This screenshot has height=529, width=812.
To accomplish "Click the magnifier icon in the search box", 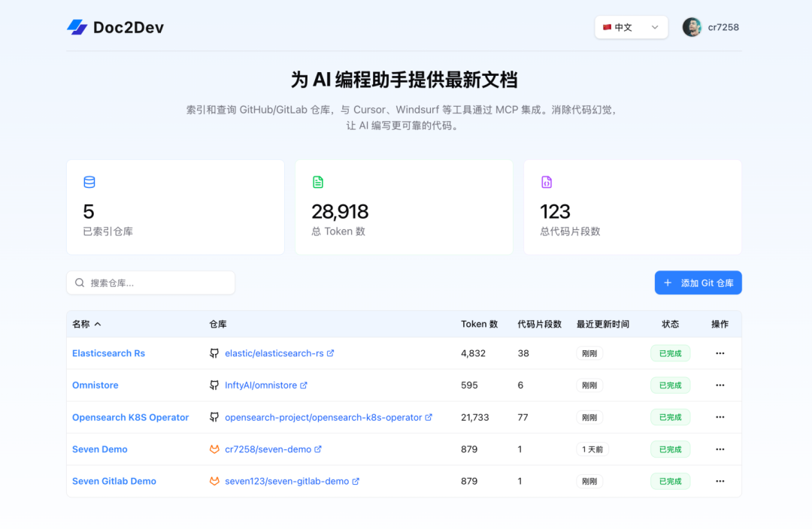I will coord(80,283).
